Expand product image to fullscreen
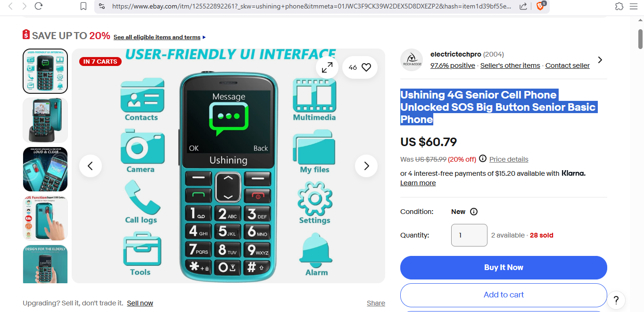 pyautogui.click(x=327, y=67)
